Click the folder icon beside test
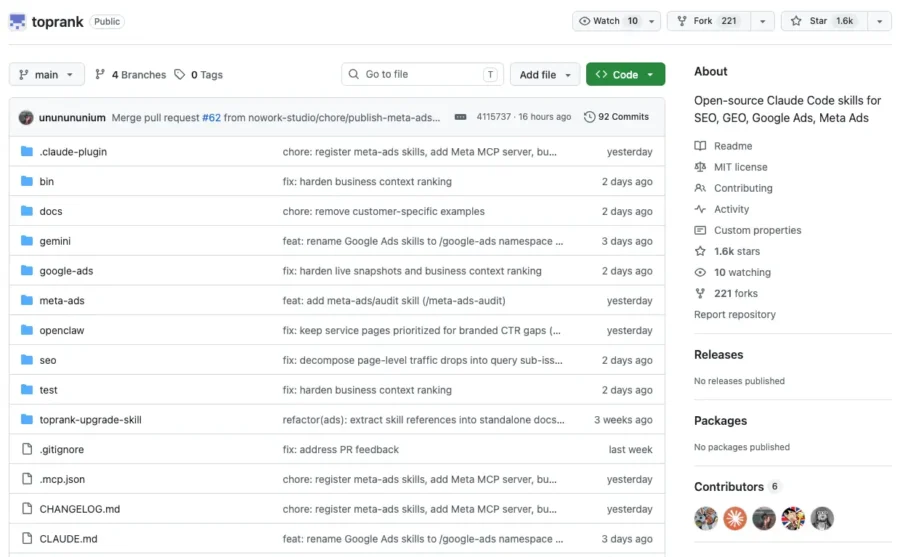The width and height of the screenshot is (900, 557). pyautogui.click(x=26, y=390)
